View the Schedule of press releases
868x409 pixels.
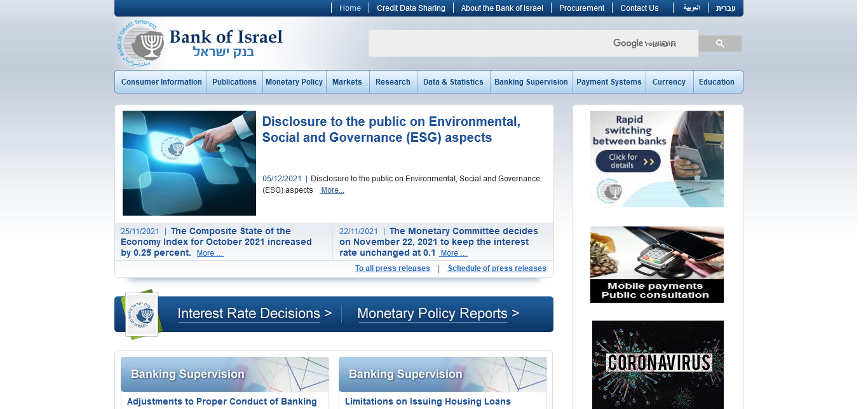pos(496,268)
